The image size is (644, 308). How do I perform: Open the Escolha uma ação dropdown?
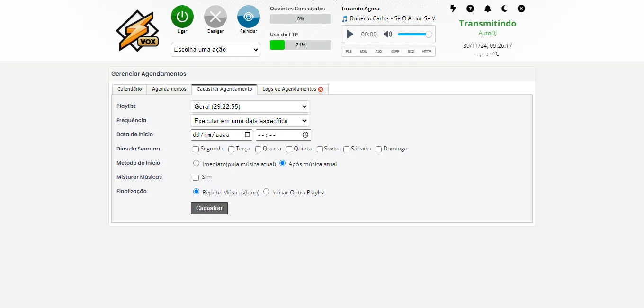point(215,50)
